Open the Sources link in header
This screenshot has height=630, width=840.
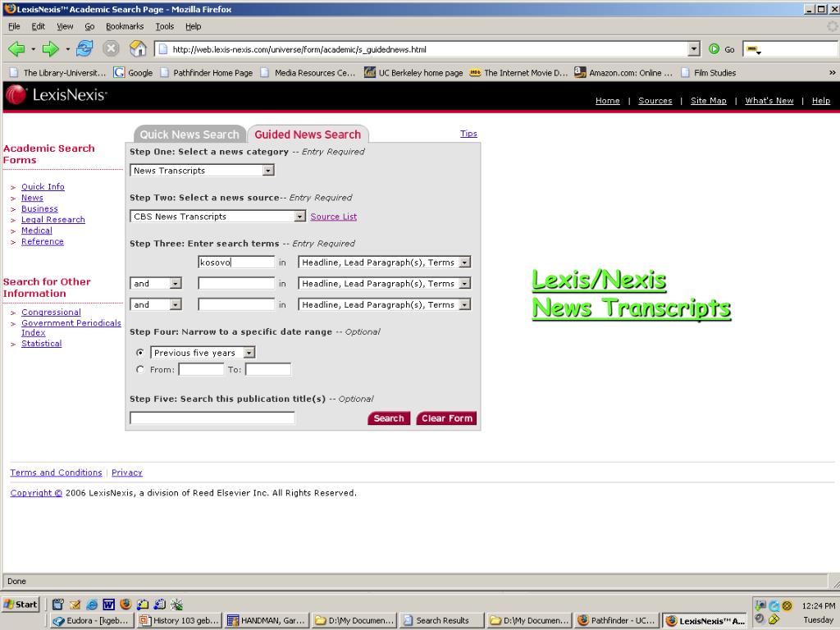(x=655, y=101)
